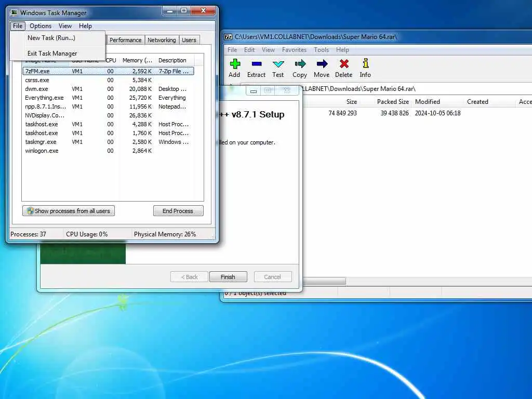532x399 pixels.
Task: Click Finish in Notepad++ Setup
Action: click(x=228, y=277)
